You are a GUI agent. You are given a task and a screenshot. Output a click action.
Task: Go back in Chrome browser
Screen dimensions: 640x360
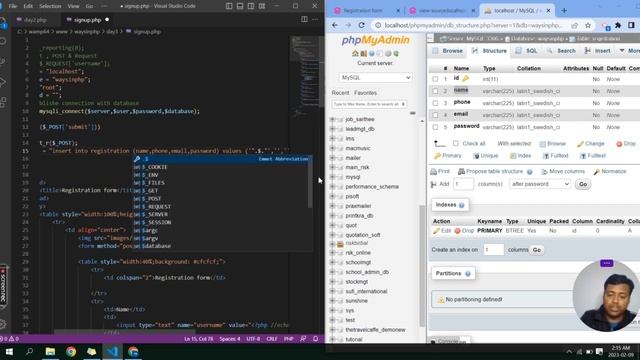coord(335,25)
